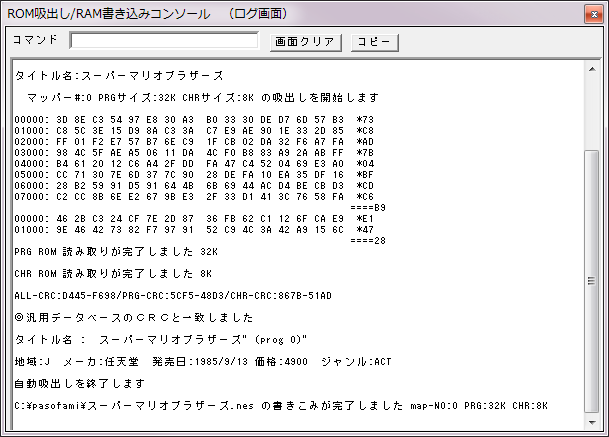609x437 pixels.
Task: Click the hex row ending with *47
Action: [194, 230]
